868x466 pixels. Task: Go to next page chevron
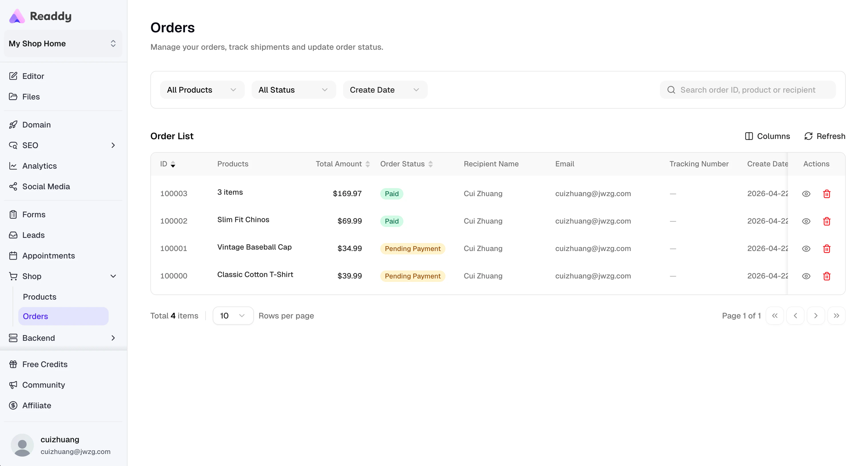point(816,316)
